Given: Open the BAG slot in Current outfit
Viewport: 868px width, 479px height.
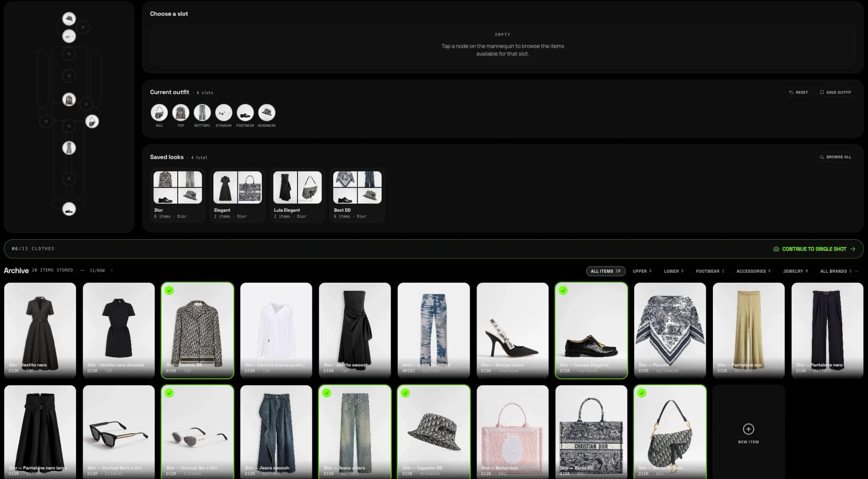Looking at the screenshot, I should 159,113.
